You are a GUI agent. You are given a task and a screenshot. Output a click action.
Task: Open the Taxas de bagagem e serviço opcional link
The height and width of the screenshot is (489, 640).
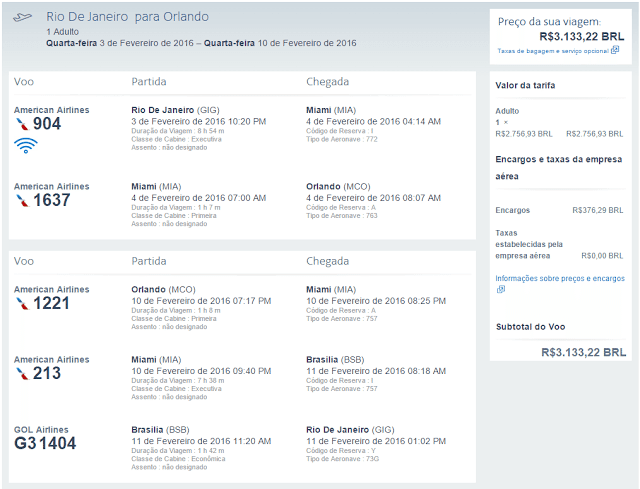[553, 51]
